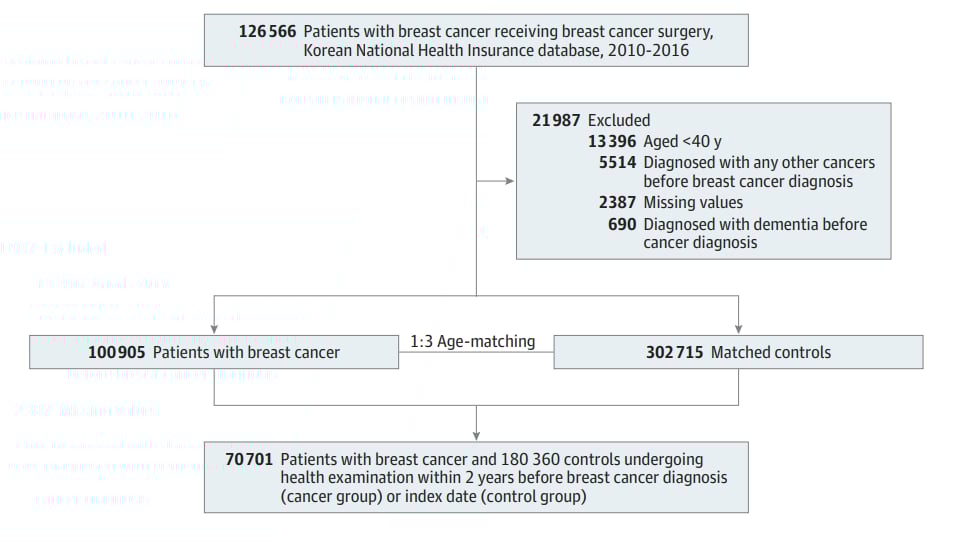Click the 100905 Patients with breast cancer box
Viewport: 967px width, 542px height.
(214, 352)
